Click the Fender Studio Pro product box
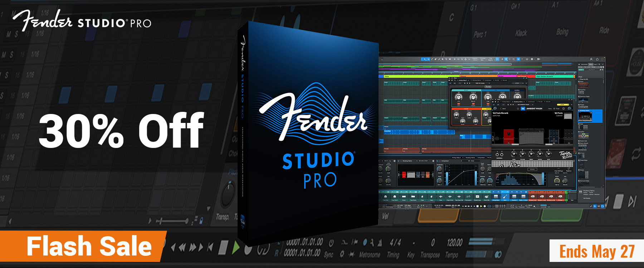The height and width of the screenshot is (268, 644). point(308,134)
